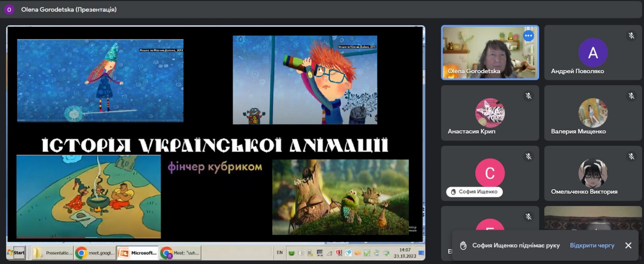Switch to the meet.googl... Chrome taskbar item

pos(95,253)
